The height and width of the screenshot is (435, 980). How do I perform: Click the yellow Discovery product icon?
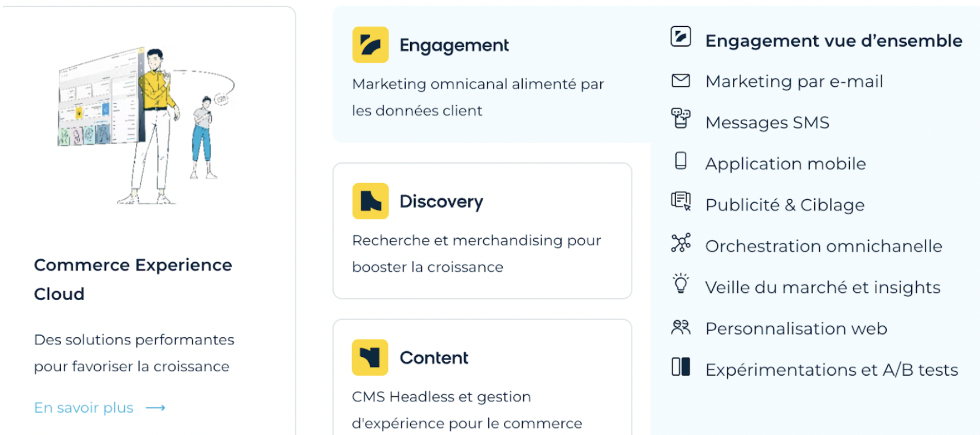coord(370,201)
